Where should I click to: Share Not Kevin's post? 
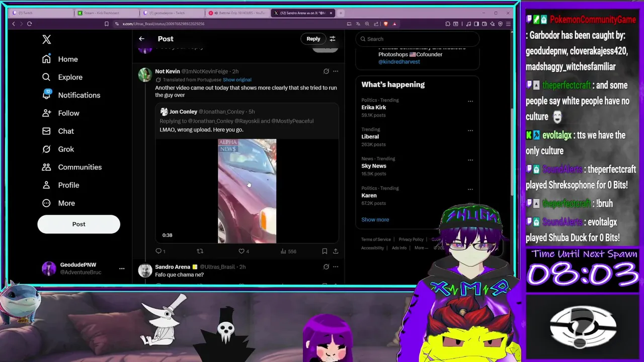(x=336, y=251)
